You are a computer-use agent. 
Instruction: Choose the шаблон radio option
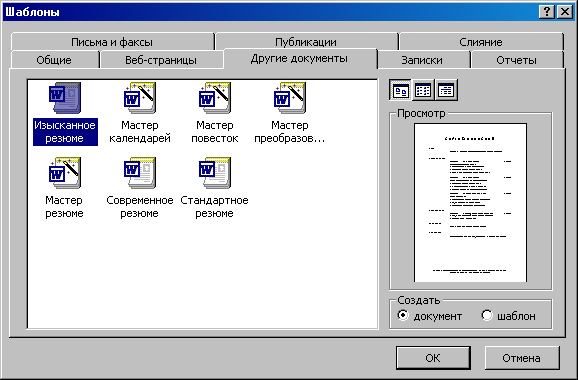509,316
